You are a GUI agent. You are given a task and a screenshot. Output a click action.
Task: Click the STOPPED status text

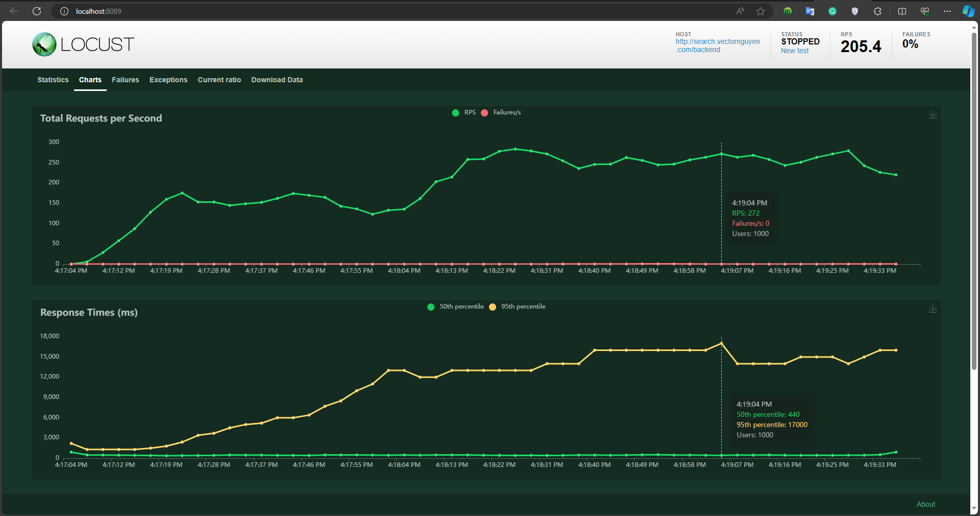(800, 41)
